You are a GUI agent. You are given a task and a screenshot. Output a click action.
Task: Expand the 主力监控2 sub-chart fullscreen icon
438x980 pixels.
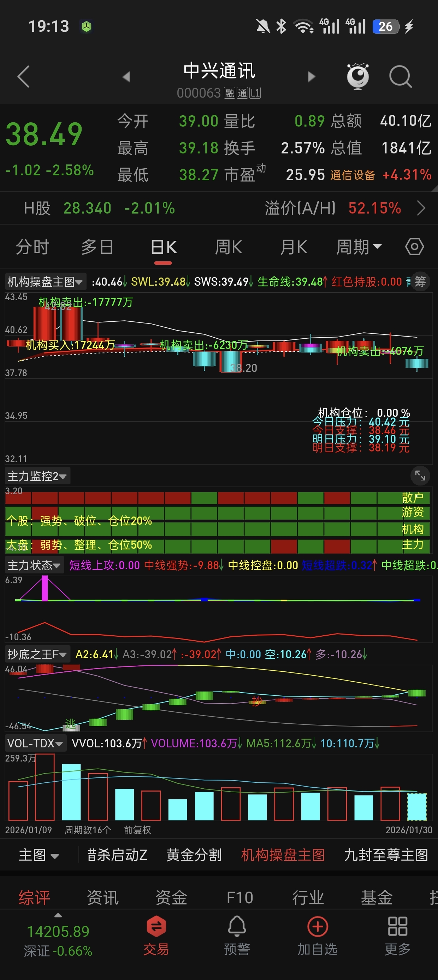420,476
